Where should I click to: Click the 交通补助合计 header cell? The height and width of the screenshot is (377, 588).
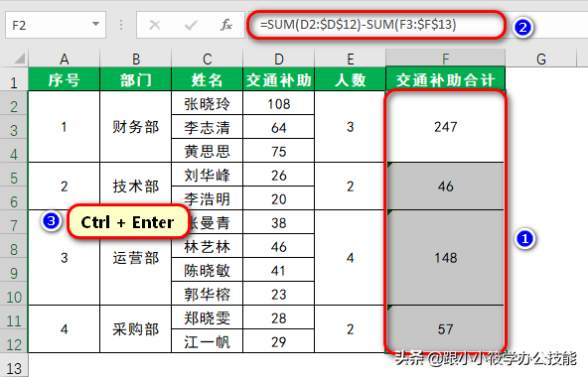point(446,79)
